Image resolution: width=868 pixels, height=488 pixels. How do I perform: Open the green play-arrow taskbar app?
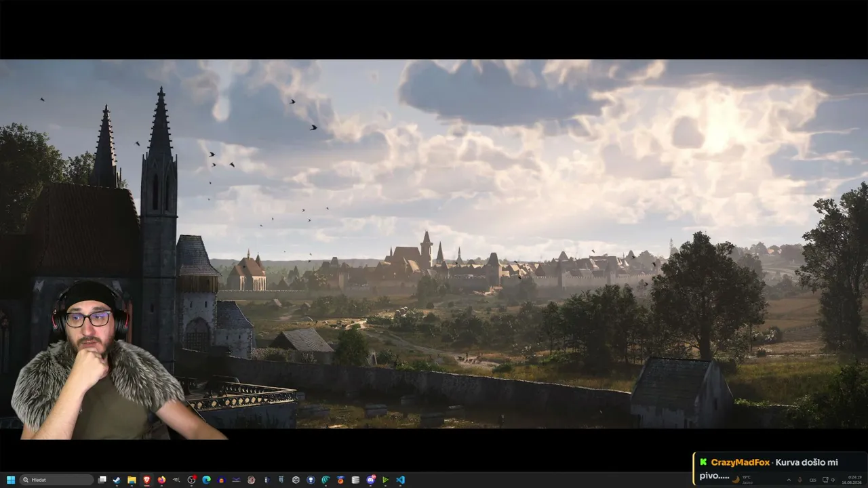(385, 480)
